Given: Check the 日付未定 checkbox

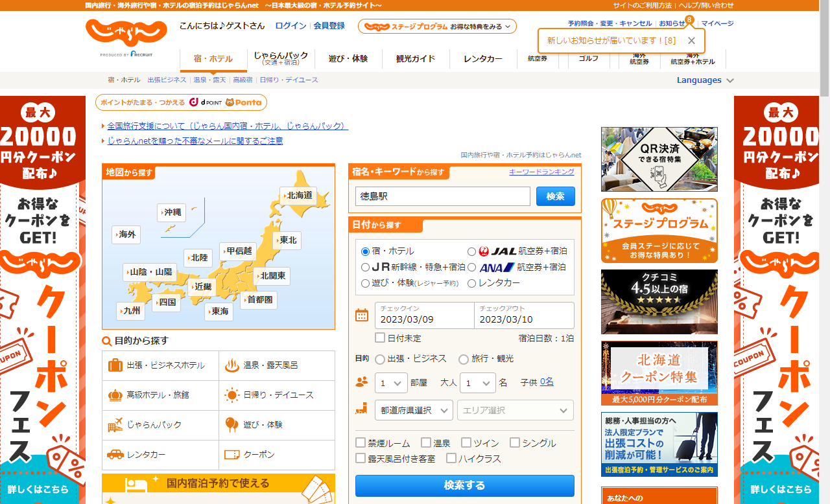Looking at the screenshot, I should click(380, 338).
